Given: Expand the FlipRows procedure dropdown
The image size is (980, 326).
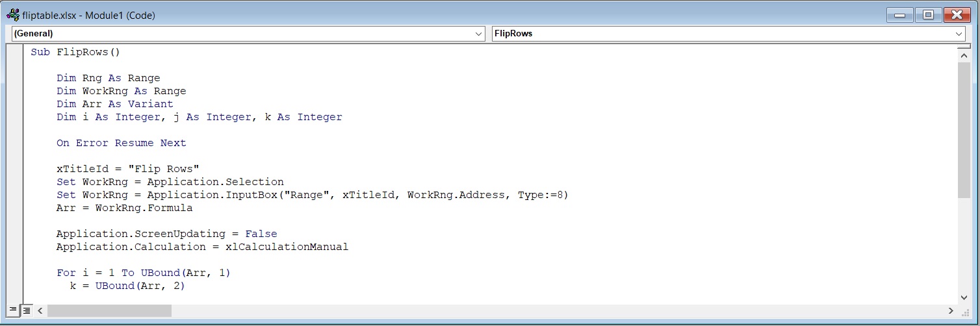Looking at the screenshot, I should pyautogui.click(x=959, y=33).
